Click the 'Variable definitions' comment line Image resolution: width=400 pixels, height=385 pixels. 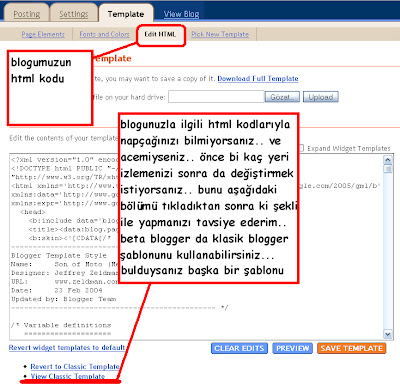point(61,325)
